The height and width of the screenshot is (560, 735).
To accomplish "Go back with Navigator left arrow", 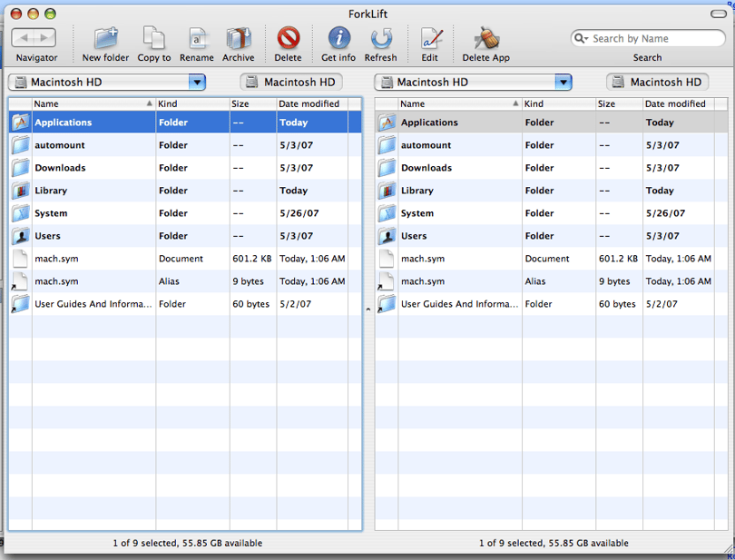I will coord(24,38).
